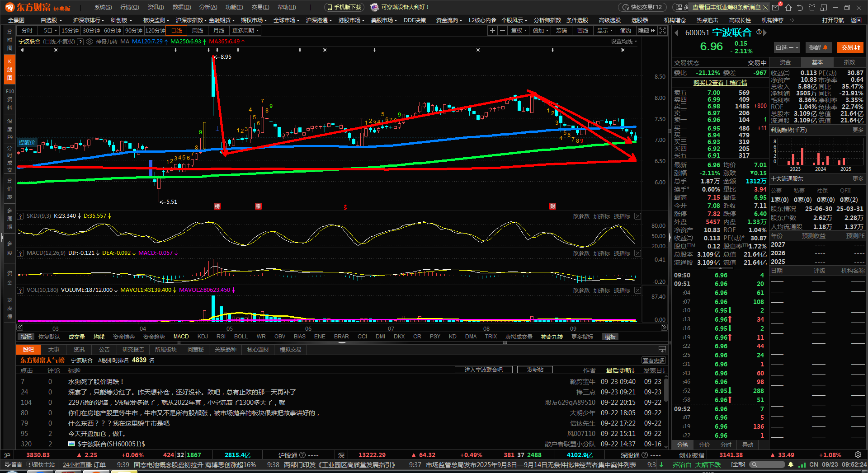
Task: Open the 复权 adjustment dropdown
Action: (x=519, y=31)
